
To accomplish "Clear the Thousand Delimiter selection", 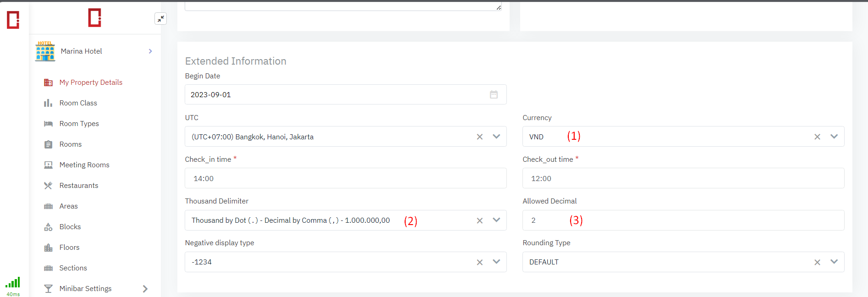I will [x=479, y=220].
